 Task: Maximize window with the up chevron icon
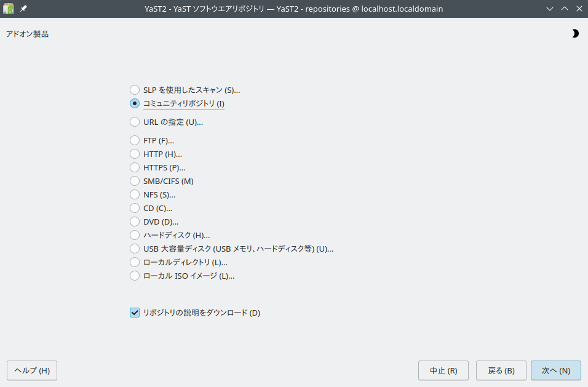tap(565, 9)
